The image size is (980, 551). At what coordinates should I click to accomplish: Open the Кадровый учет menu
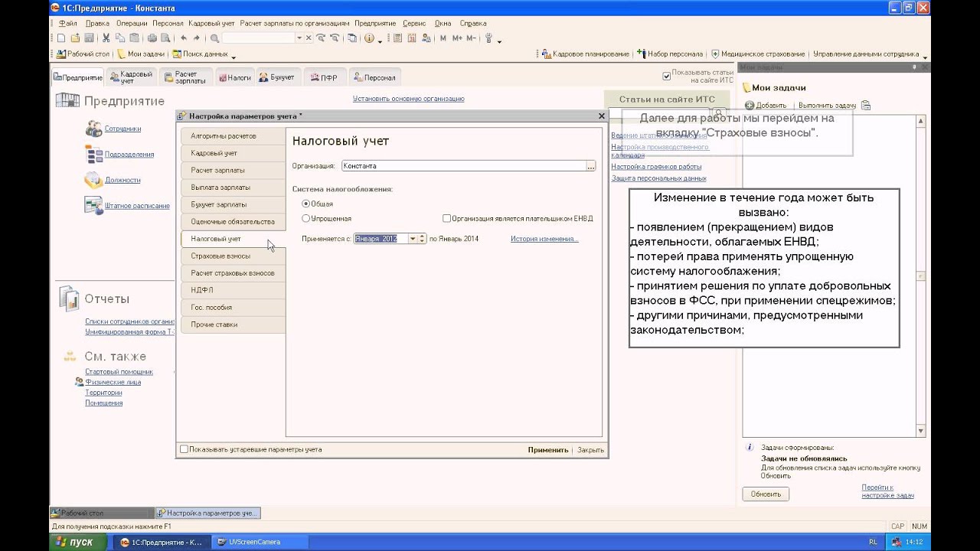coord(211,23)
